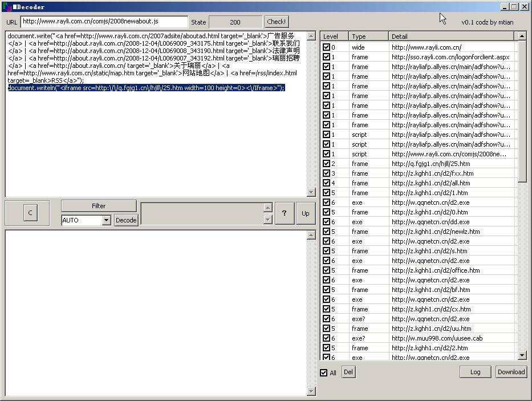The height and width of the screenshot is (401, 532).
Task: Uncheck the All checkbox
Action: pos(324,373)
